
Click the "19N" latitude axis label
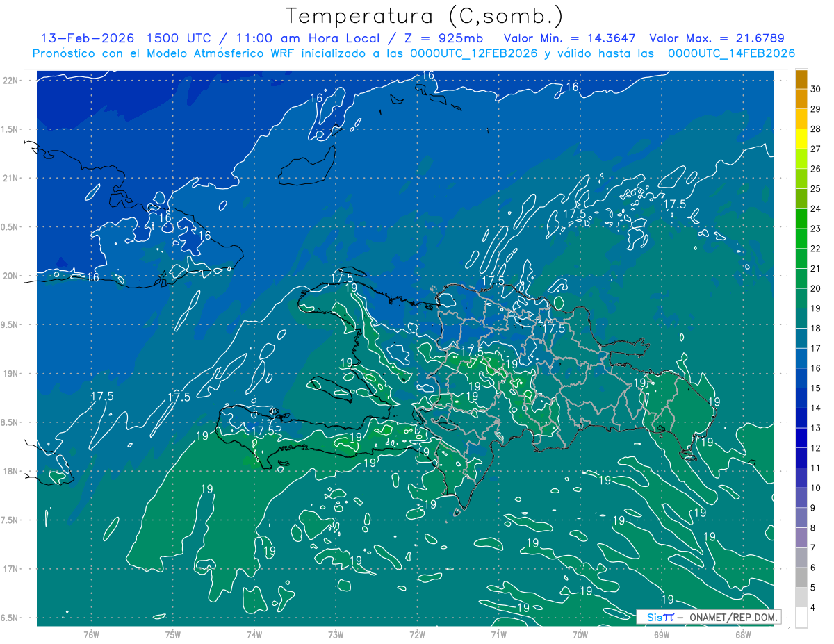[10, 374]
